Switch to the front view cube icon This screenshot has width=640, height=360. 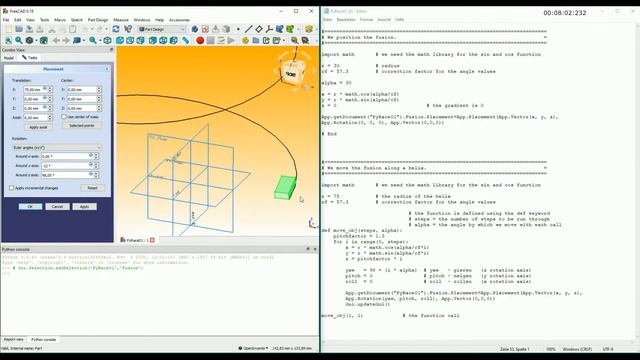click(120, 40)
